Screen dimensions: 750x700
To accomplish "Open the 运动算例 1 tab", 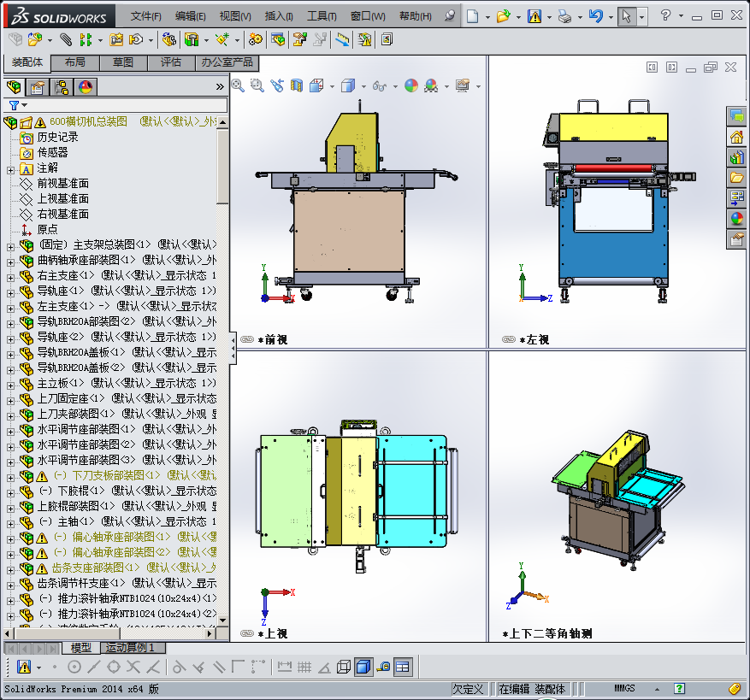I will pos(133,648).
